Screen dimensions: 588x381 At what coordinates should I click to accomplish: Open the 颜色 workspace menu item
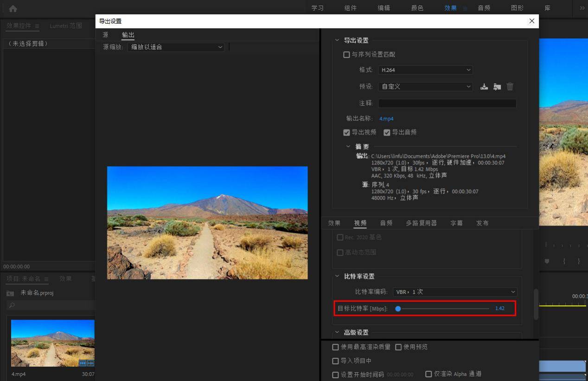click(417, 8)
